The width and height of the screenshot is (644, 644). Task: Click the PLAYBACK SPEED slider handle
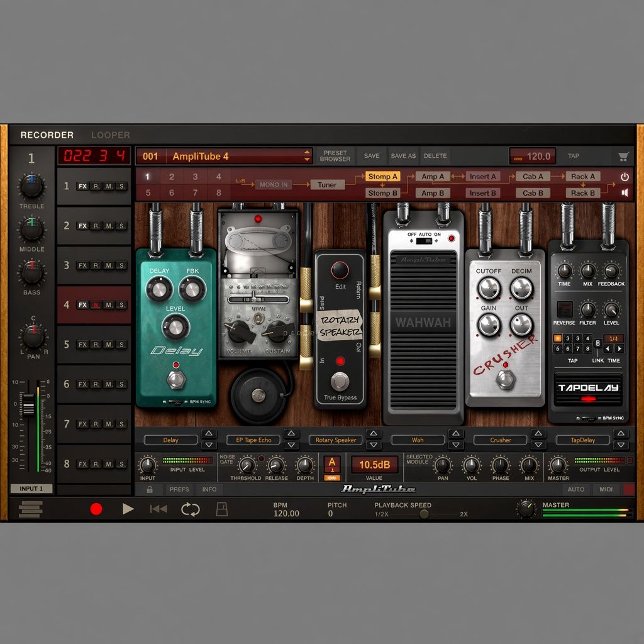pos(424,514)
